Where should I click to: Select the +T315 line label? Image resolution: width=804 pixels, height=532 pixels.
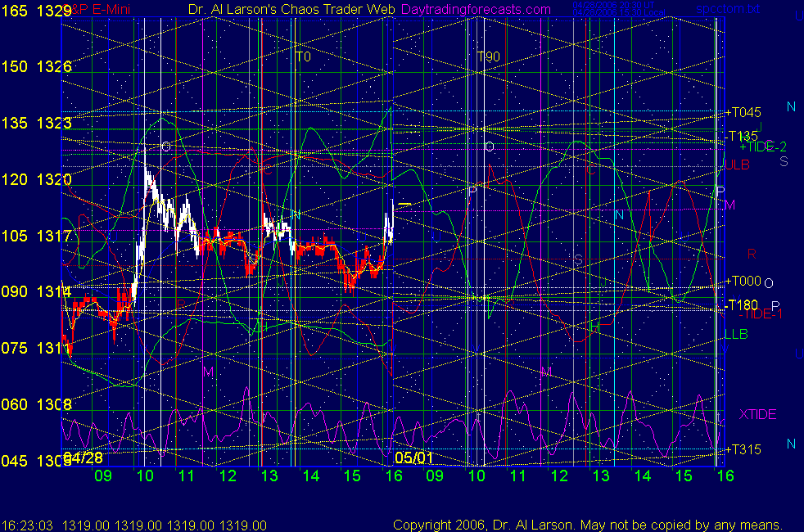[x=743, y=449]
